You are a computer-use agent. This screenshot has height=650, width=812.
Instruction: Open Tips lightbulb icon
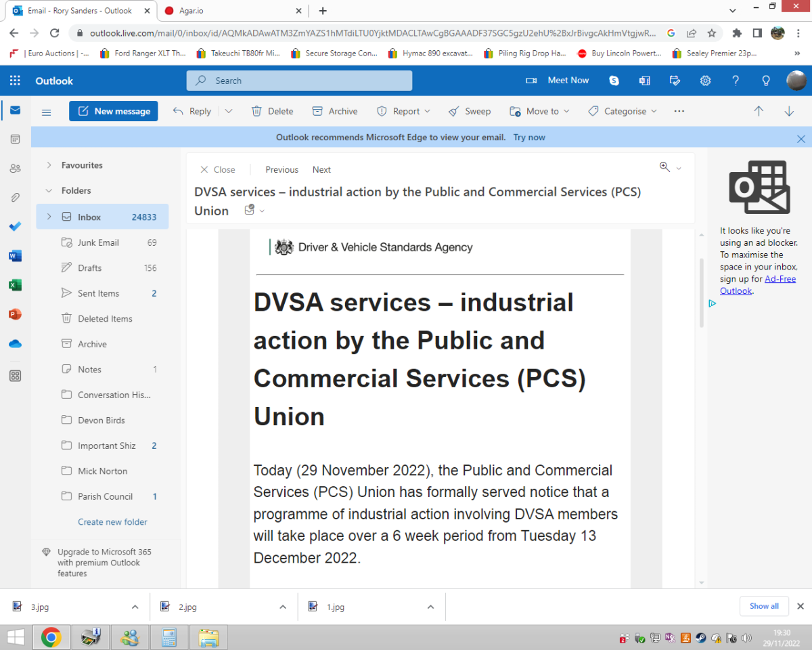coord(766,81)
